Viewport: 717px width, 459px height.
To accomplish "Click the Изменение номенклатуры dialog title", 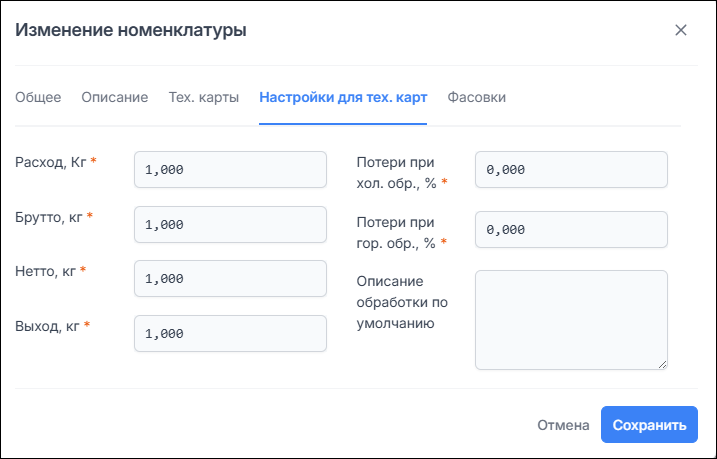I will [x=130, y=30].
